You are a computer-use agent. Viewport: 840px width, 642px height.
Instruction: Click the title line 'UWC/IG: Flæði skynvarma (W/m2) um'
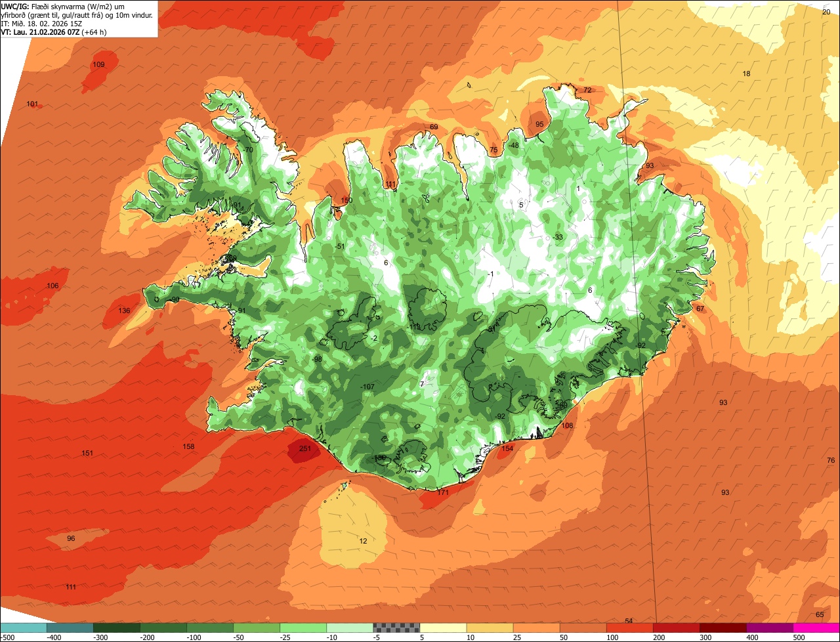click(x=62, y=6)
